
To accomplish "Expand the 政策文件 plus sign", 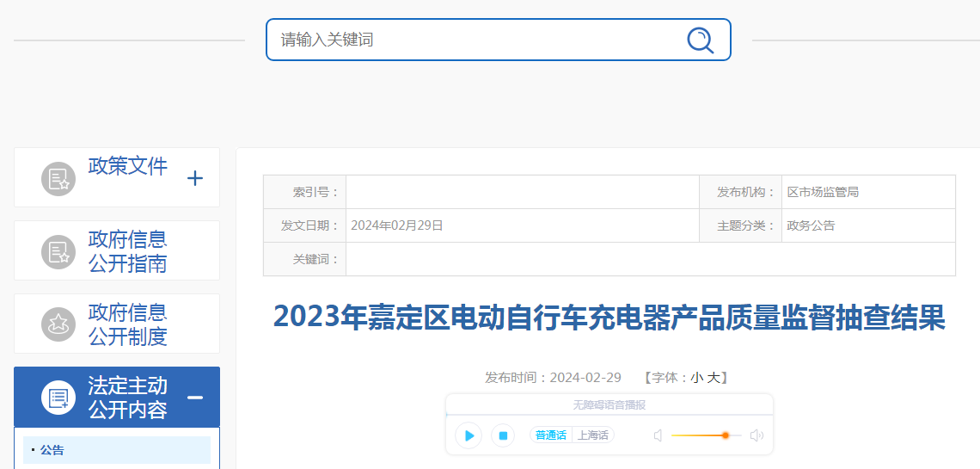I will pos(195,179).
